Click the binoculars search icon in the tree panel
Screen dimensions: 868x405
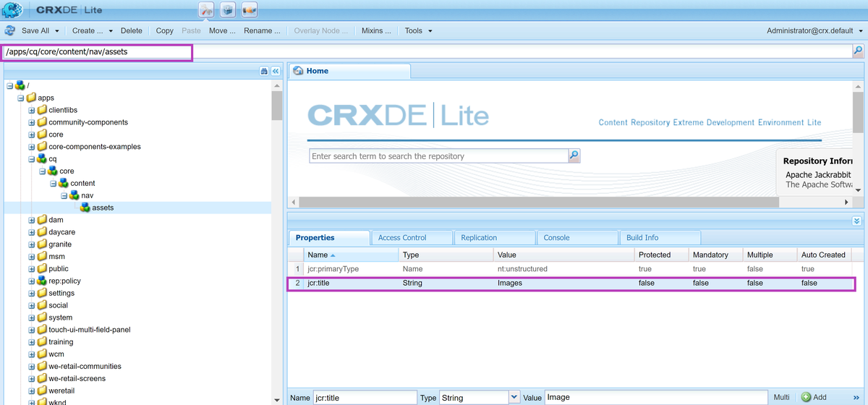(x=264, y=71)
